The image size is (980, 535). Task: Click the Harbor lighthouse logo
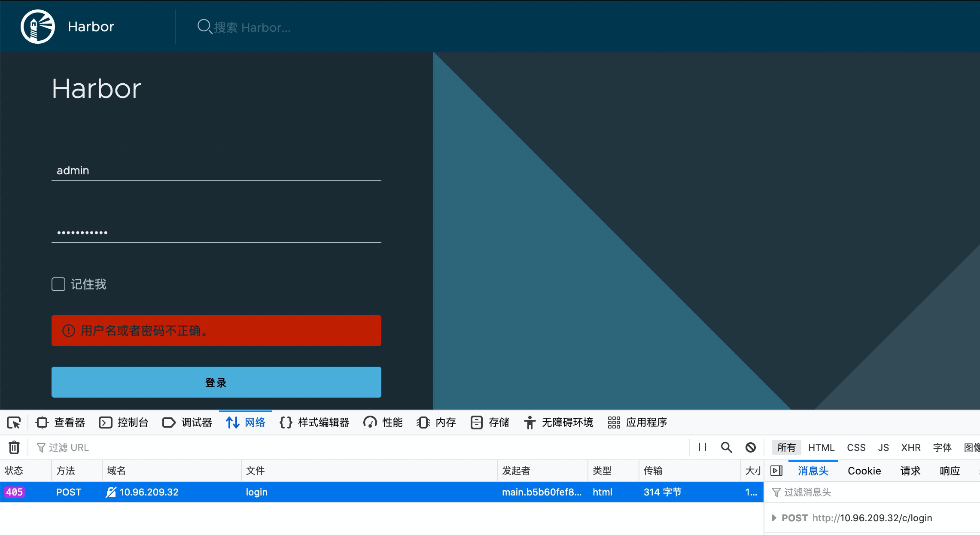(38, 26)
